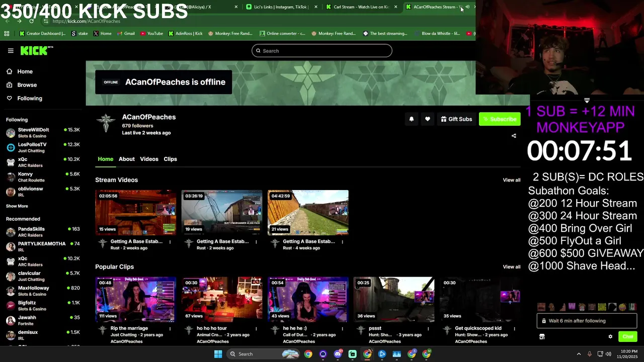
Task: Open the 03:26:19 stream video thumbnail
Action: pos(222,212)
